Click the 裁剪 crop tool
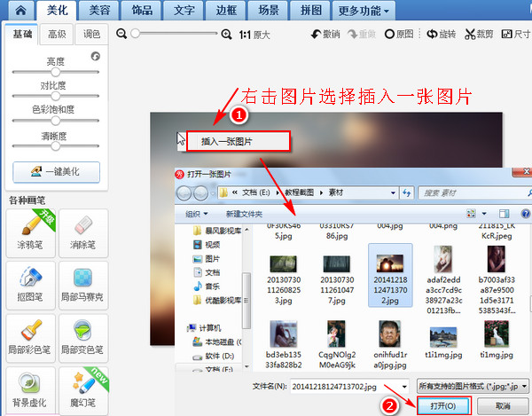532x416 pixels. [x=479, y=34]
